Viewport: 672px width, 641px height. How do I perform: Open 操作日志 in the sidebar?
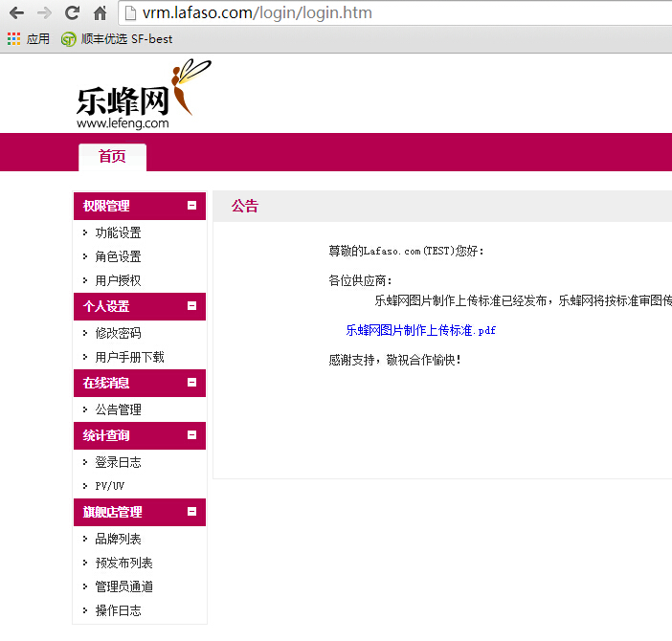click(118, 610)
